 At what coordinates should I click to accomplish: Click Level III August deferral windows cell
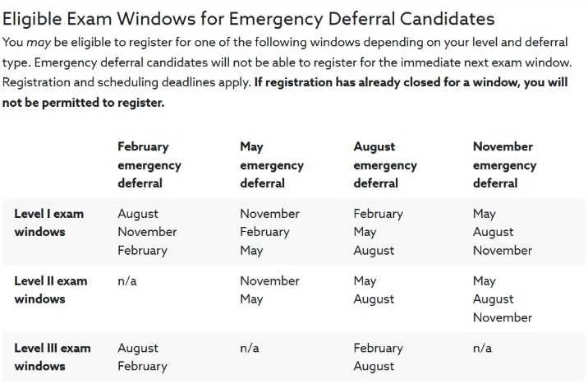378,357
